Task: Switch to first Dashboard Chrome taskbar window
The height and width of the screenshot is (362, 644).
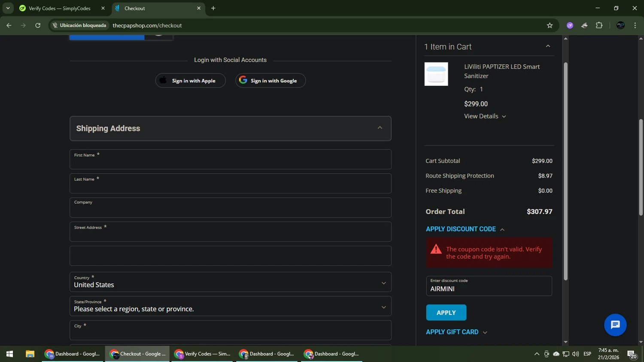Action: [x=73, y=354]
